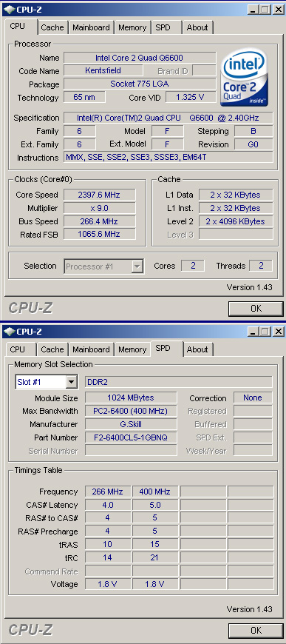The width and height of the screenshot is (286, 644).
Task: Click the CAS# Latency 5.0 cell
Action: (x=155, y=505)
